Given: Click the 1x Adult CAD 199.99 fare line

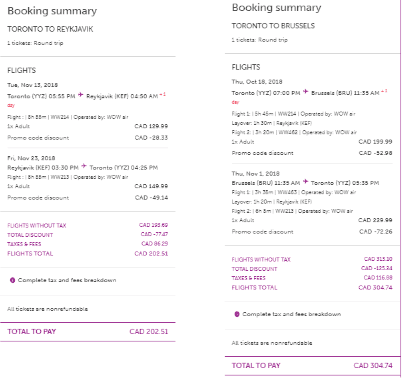Looking at the screenshot, I should pos(312,142).
